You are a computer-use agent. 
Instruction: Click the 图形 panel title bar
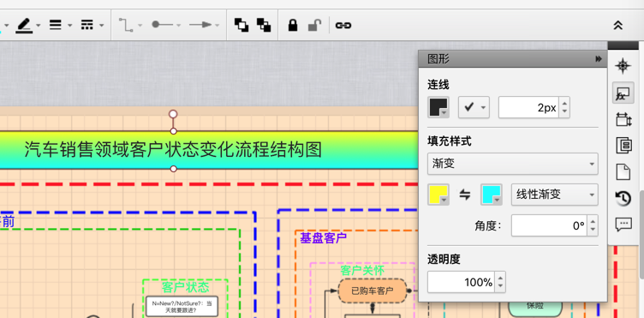point(512,59)
